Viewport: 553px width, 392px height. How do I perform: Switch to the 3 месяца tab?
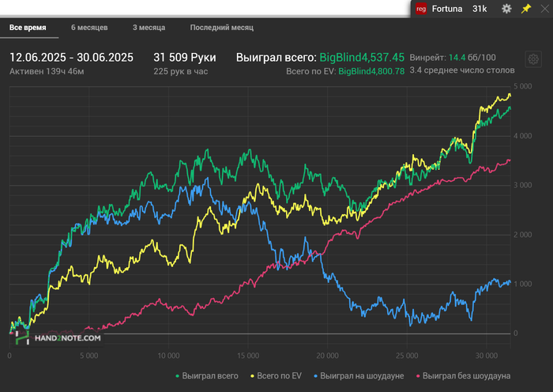click(x=149, y=28)
